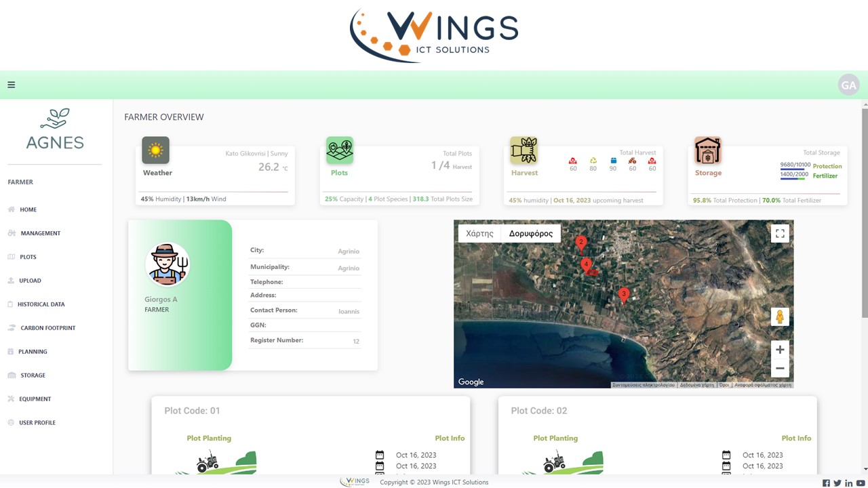
Task: Open Wings Twitter page in footer
Action: coord(837,483)
